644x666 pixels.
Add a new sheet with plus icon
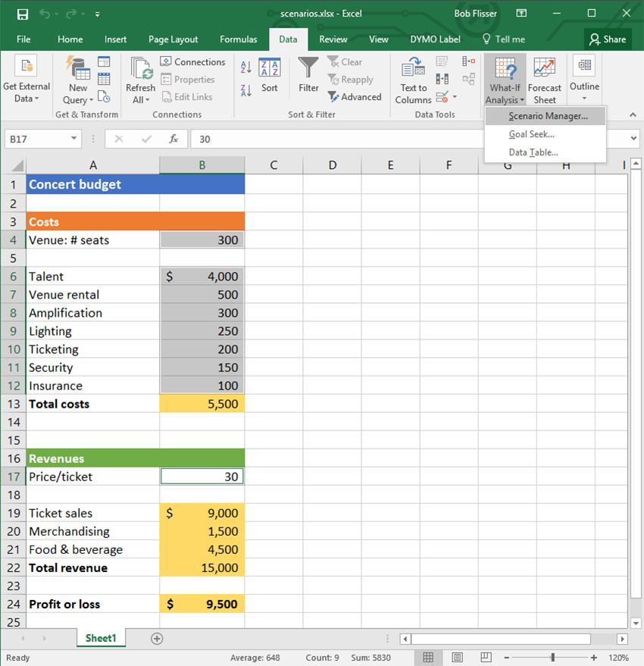(157, 639)
